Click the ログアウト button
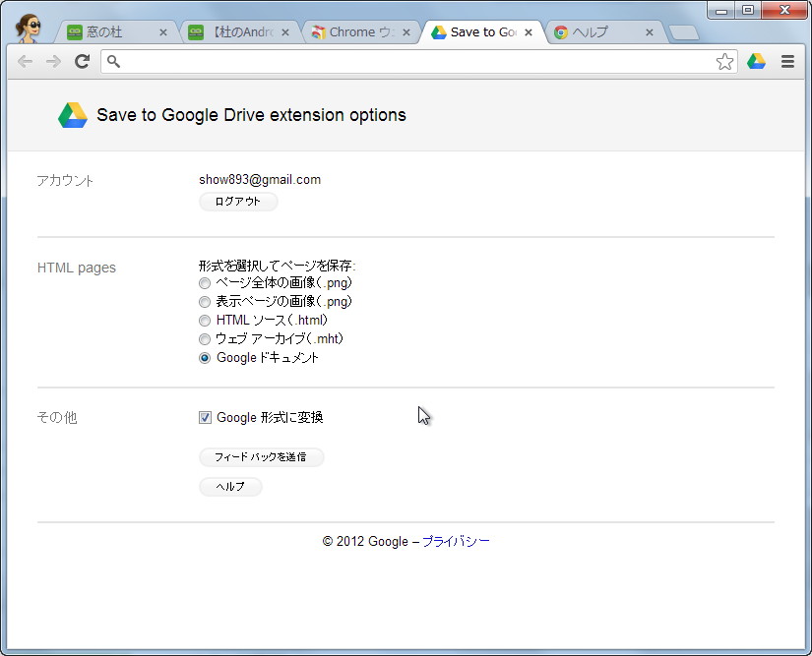 (x=238, y=202)
